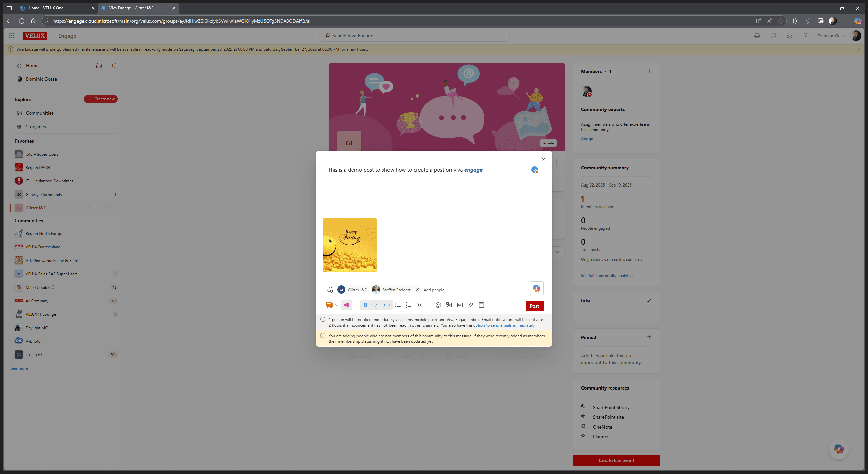Open Copilot inside the post composer

[x=536, y=288]
